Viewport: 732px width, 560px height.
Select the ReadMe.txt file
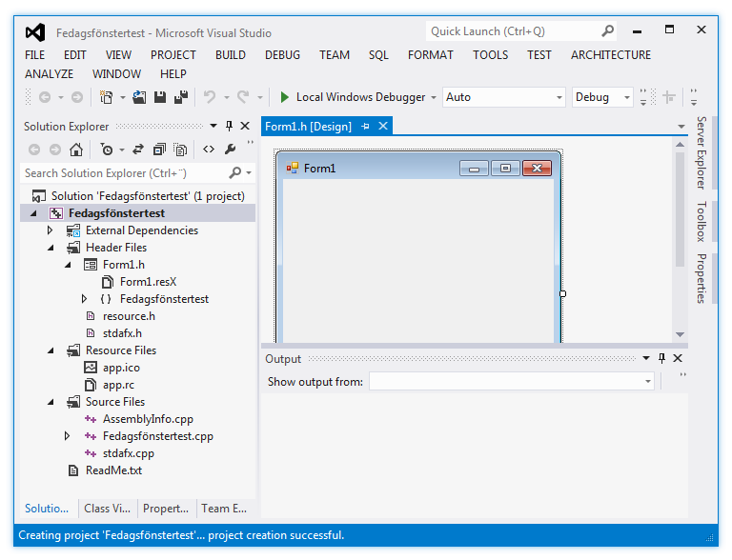coord(113,470)
